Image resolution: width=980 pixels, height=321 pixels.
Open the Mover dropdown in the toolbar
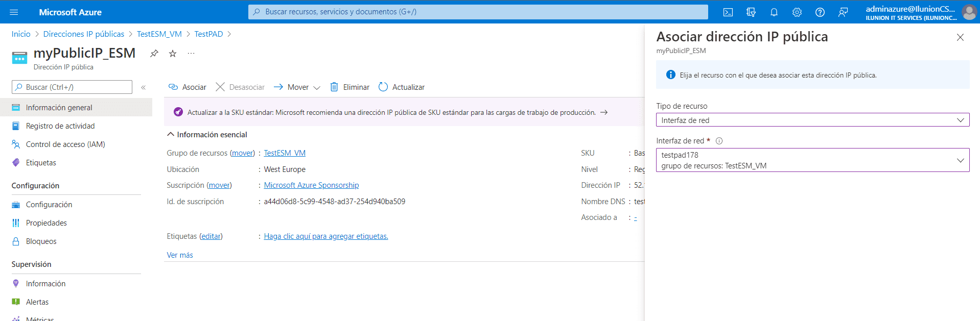[x=297, y=87]
